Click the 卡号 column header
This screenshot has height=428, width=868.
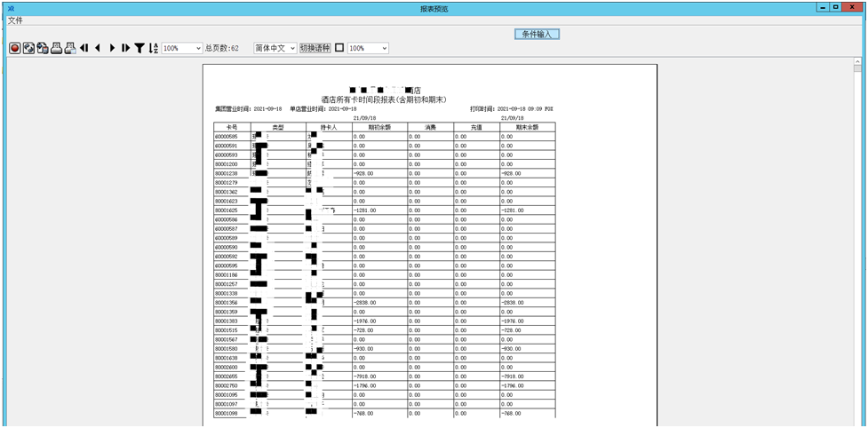(x=232, y=127)
